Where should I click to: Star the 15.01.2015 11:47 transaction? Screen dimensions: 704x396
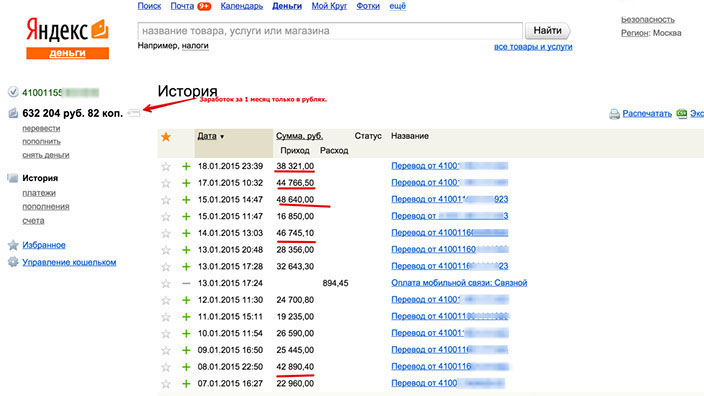166,217
